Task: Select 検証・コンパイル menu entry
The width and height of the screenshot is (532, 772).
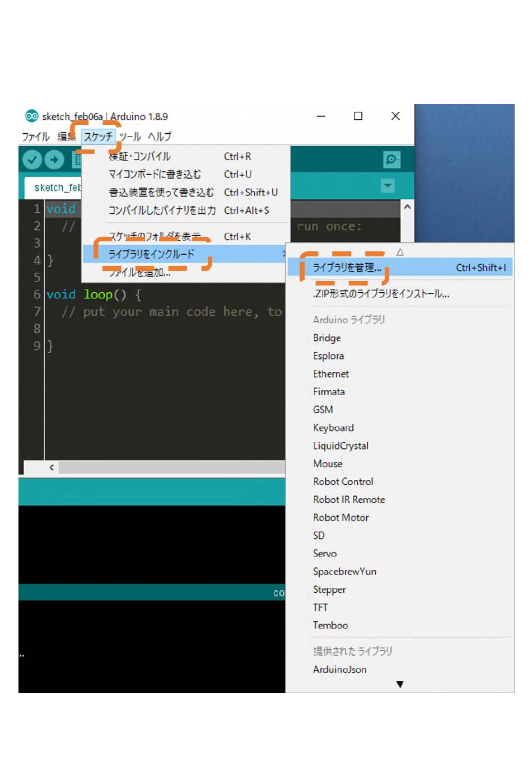Action: 186,156
